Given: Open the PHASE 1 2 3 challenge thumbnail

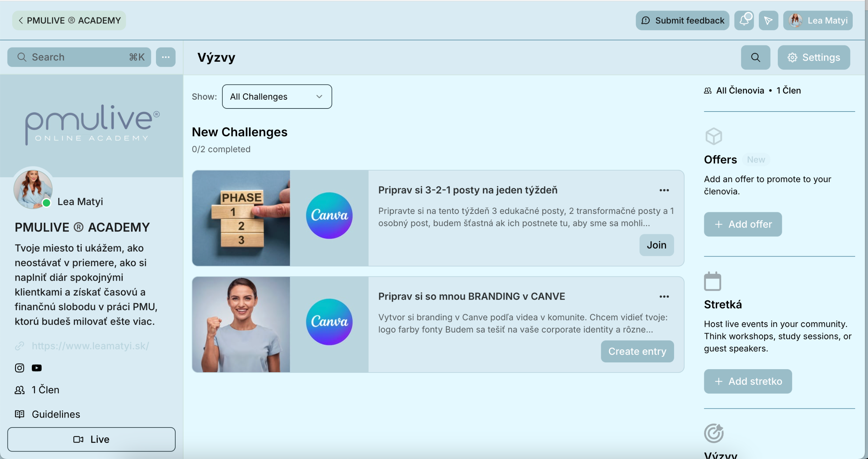Looking at the screenshot, I should pos(241,218).
